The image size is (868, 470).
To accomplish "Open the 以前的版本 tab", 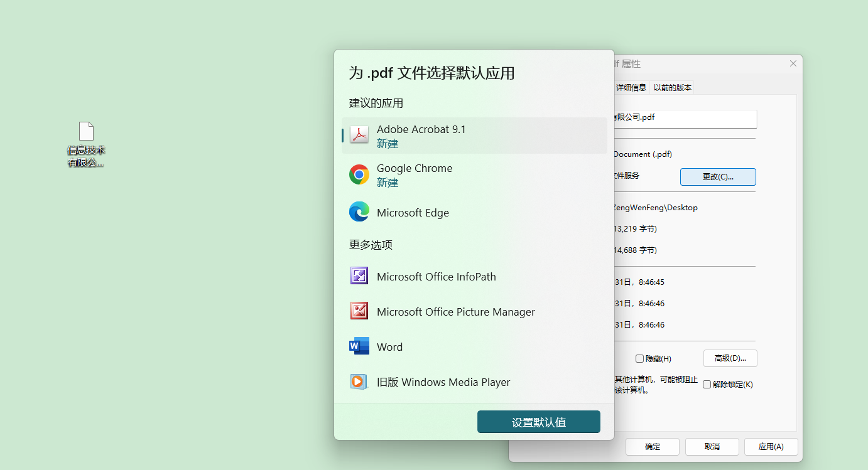I will (673, 88).
